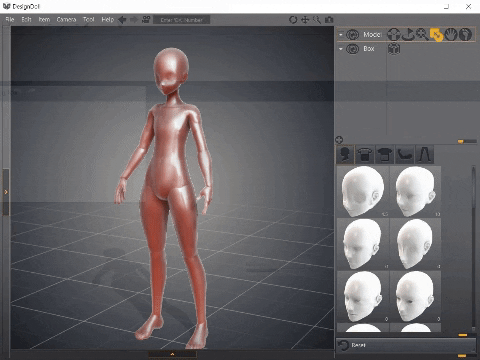
Task: Collapse the Model row arrow
Action: 341,35
